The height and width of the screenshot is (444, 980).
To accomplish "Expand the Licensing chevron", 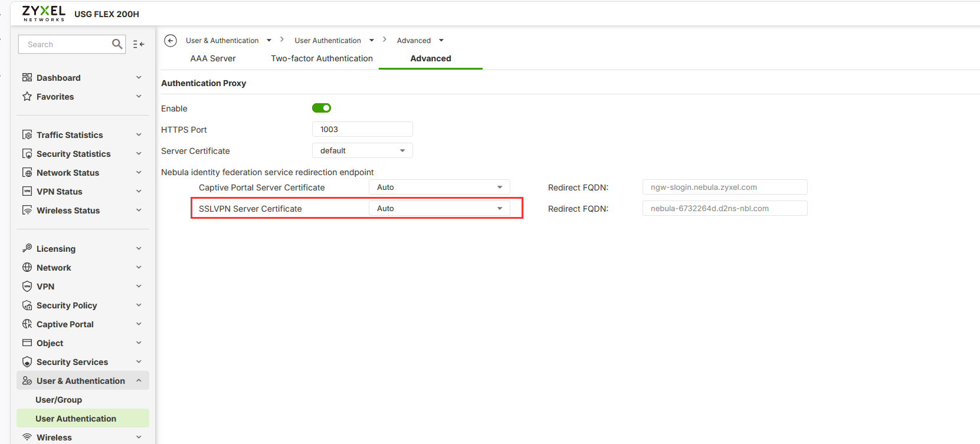I will point(139,248).
